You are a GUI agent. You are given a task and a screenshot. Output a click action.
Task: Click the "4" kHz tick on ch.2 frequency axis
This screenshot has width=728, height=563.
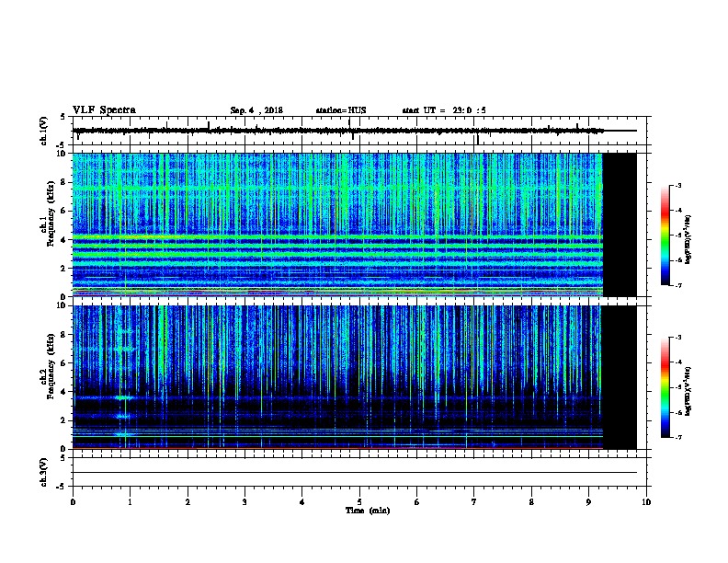tap(64, 392)
